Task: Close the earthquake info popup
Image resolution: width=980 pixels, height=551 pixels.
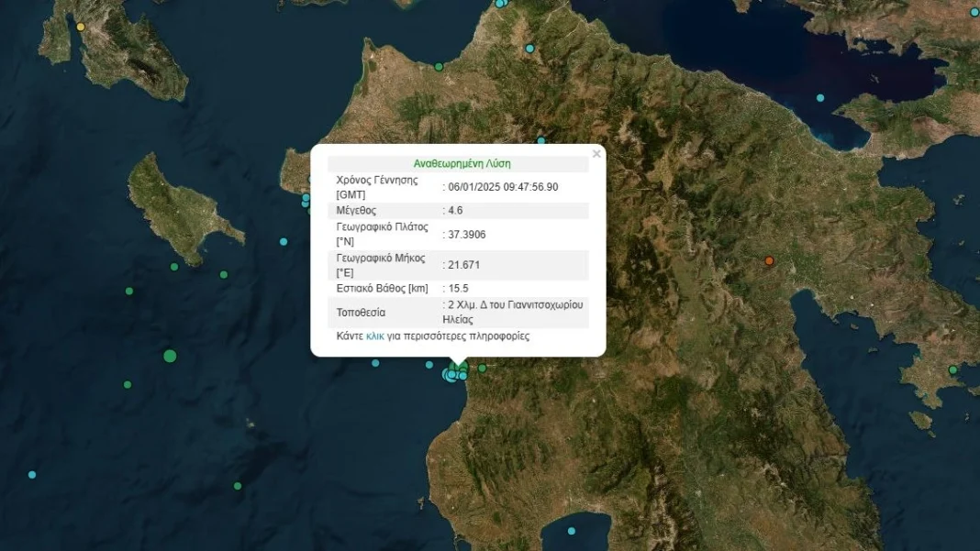Action: point(596,154)
